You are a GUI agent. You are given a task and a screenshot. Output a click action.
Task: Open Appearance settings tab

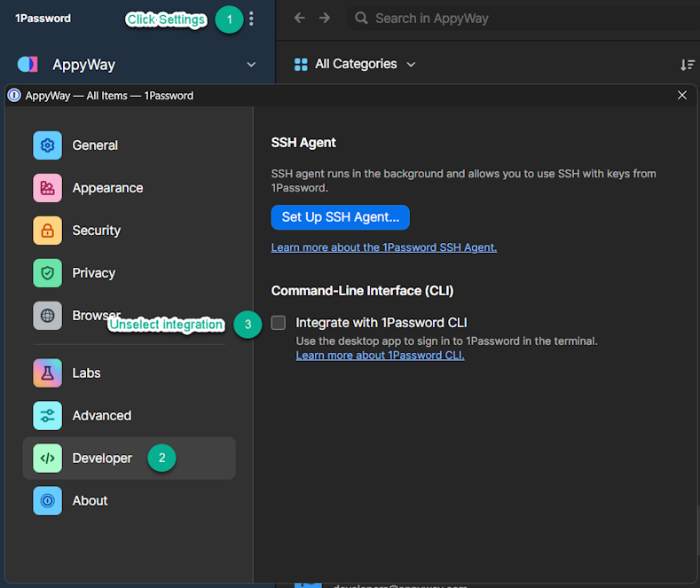[x=129, y=188]
